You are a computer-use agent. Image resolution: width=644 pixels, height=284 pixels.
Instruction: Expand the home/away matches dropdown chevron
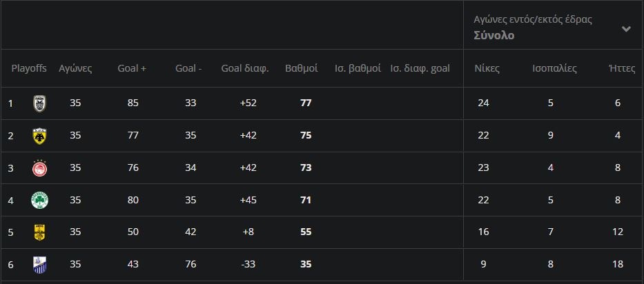point(626,29)
